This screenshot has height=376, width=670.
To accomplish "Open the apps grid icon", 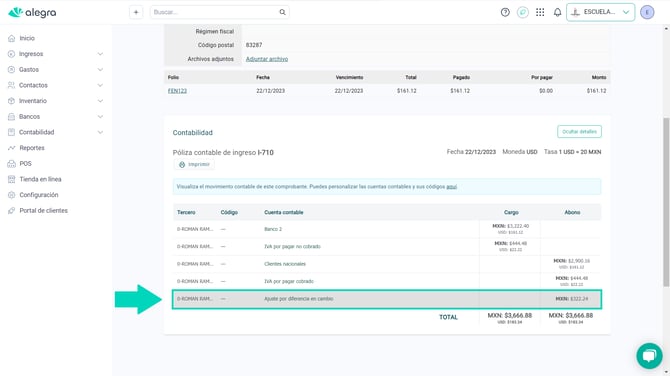I will pos(540,12).
